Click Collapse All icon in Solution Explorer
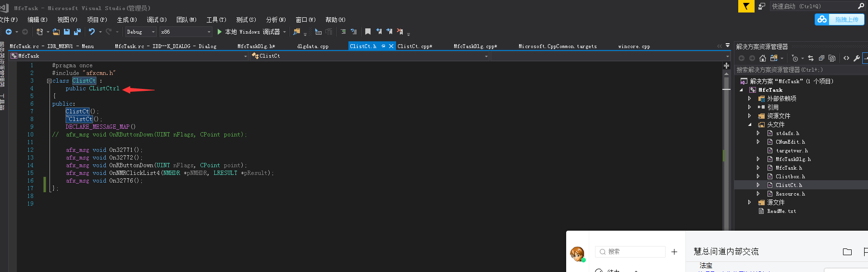 coord(821,58)
